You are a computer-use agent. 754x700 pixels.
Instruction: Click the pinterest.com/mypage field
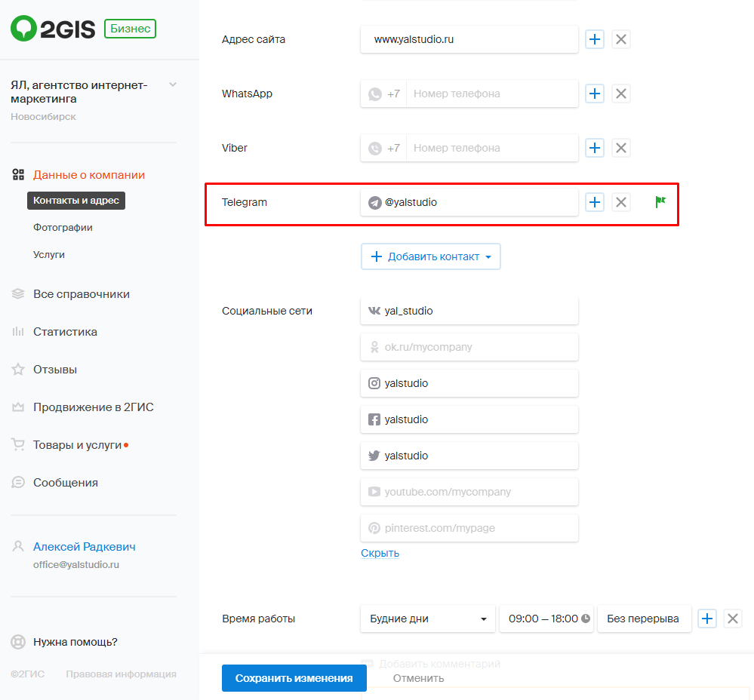tap(469, 528)
